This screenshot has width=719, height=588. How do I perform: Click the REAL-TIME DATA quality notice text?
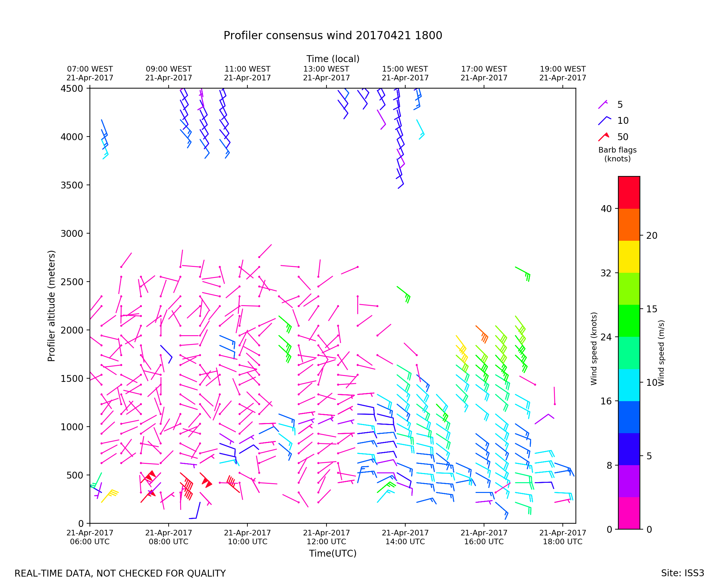120,573
